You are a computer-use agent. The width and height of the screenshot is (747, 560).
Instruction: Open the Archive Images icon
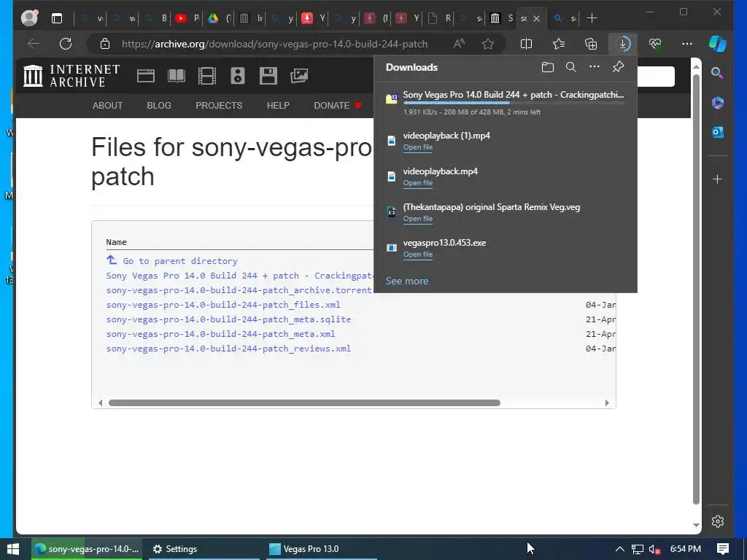coord(299,76)
